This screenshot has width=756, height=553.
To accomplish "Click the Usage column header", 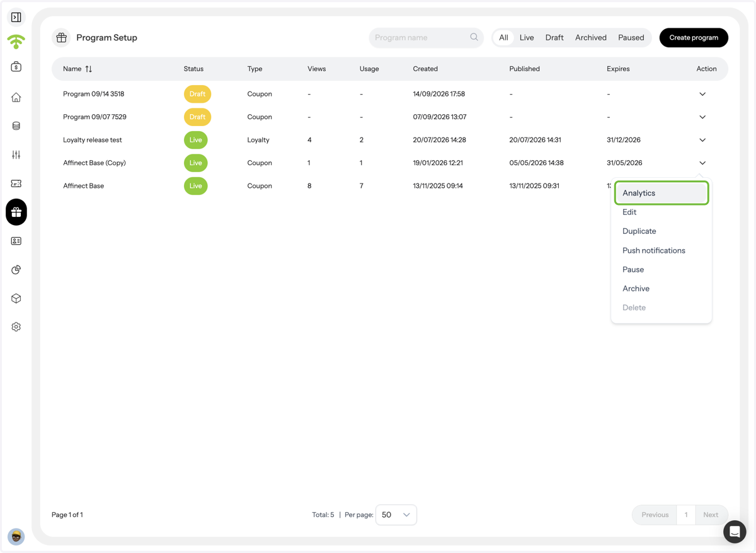I will click(x=369, y=69).
